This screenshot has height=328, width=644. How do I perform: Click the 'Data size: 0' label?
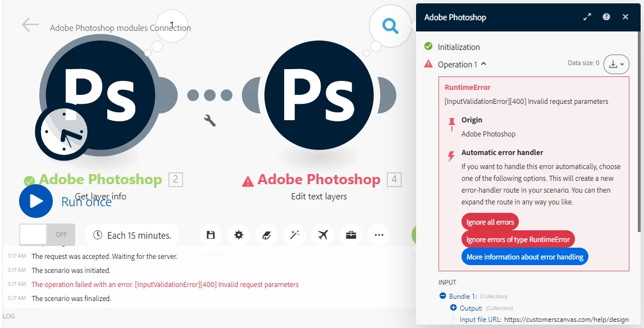[x=583, y=63]
